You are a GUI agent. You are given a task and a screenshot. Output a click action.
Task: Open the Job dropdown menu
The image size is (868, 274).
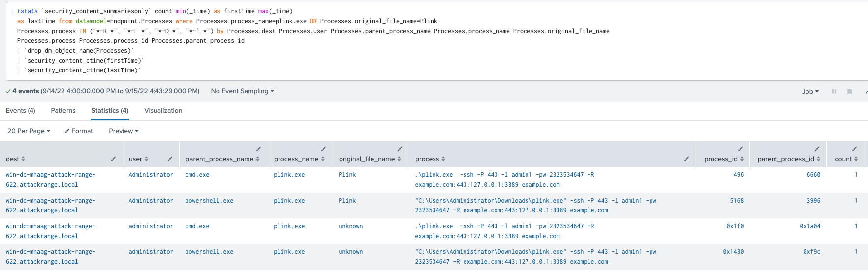pos(810,91)
